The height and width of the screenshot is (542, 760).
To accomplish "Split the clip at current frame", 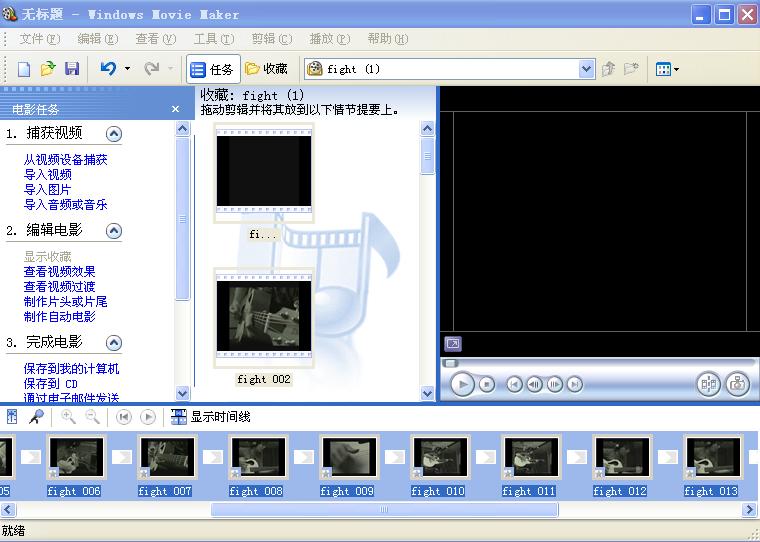I will (709, 385).
